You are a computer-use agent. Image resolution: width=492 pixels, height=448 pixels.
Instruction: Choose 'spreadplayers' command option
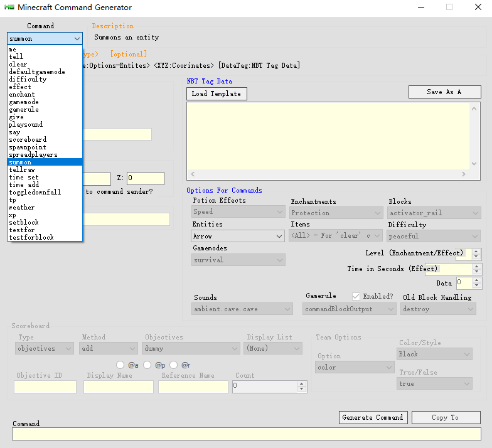point(45,154)
